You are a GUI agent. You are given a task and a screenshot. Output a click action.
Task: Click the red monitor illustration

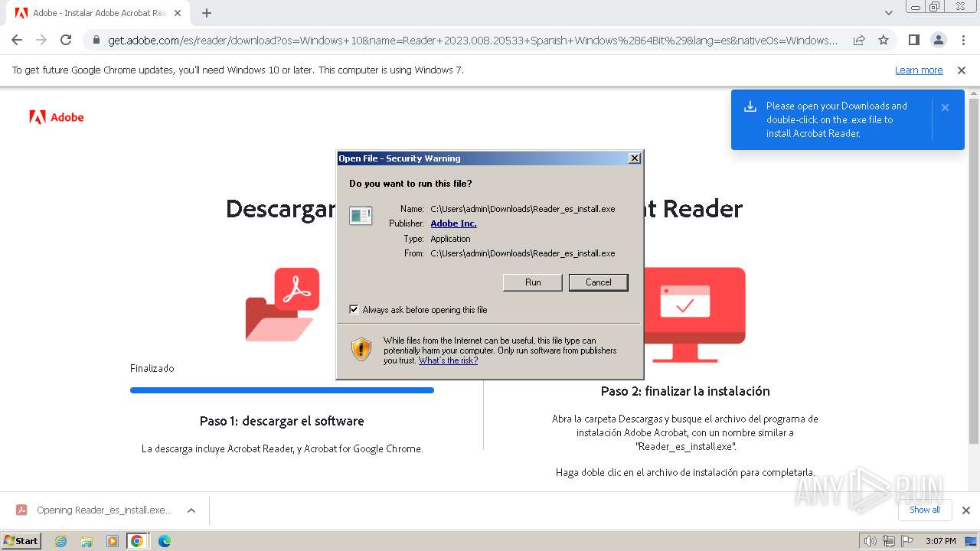coord(695,315)
